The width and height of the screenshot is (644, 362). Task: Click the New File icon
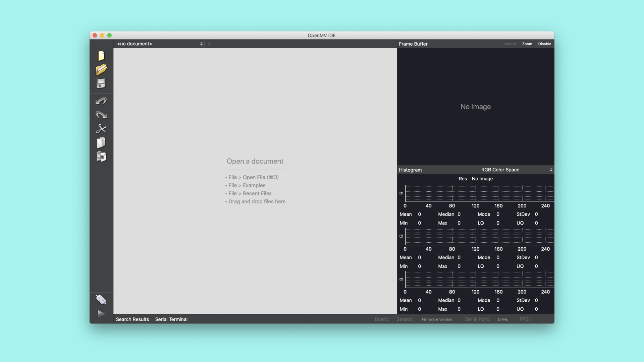pyautogui.click(x=101, y=56)
